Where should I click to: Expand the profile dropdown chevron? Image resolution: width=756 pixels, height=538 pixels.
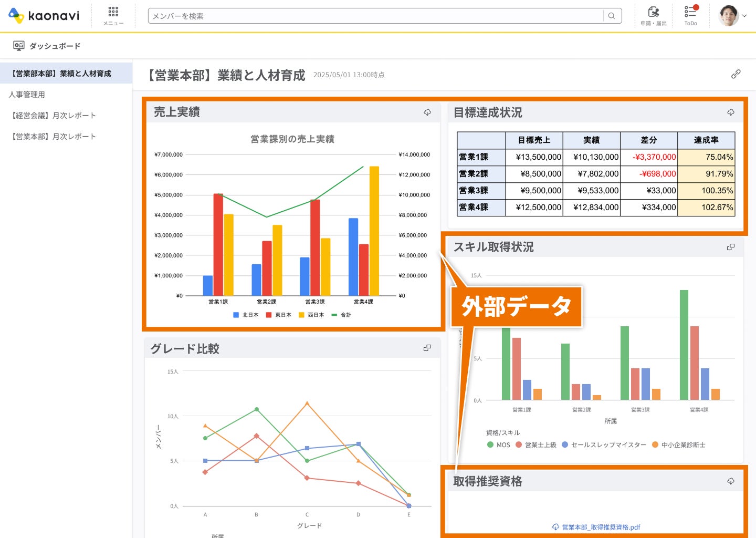[744, 16]
